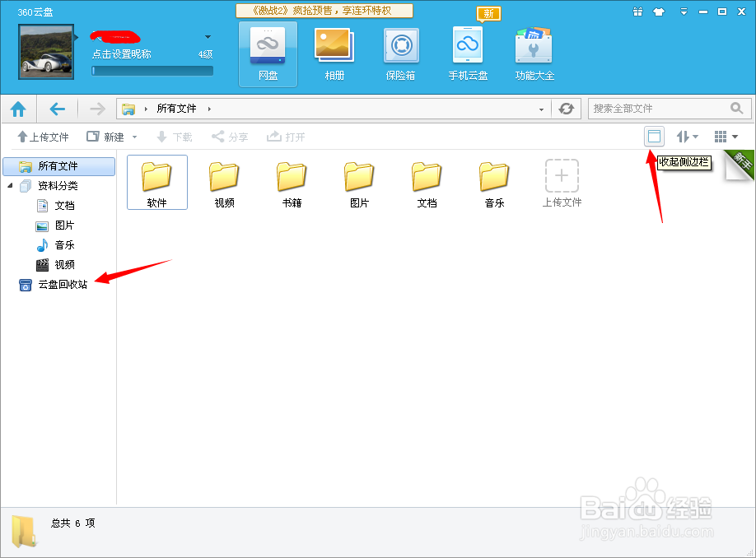Click the breadcrumb root folder icon
Viewport: 756px width, 558px height.
[x=128, y=109]
